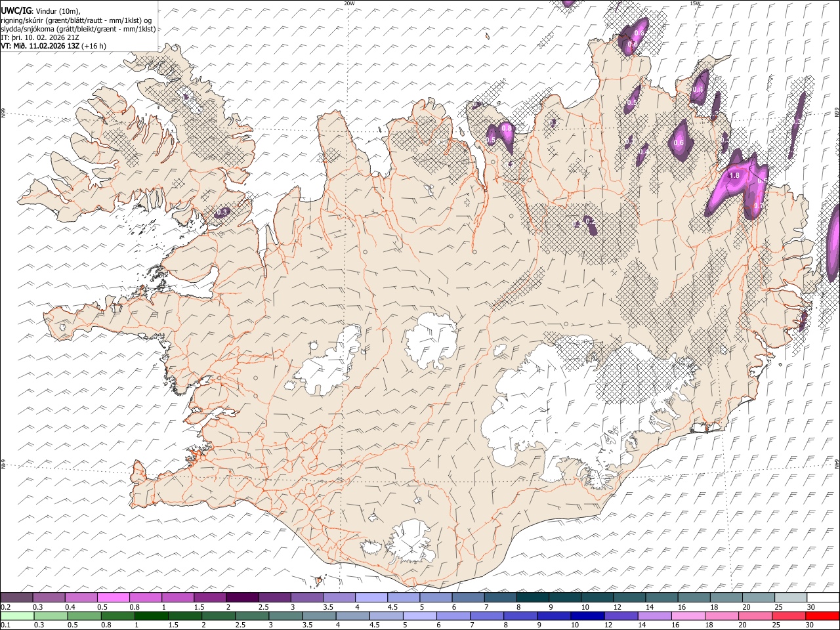Image resolution: width=840 pixels, height=630 pixels.
Task: Click the white swatch after 30 in upper row
Action: (823, 597)
